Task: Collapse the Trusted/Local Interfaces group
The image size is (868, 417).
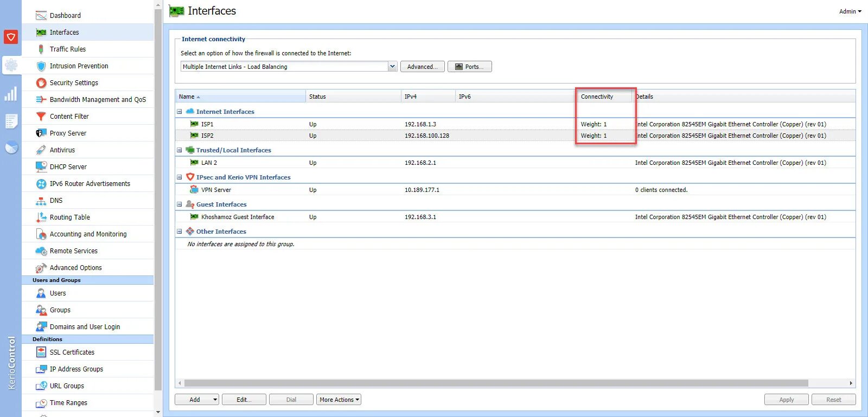Action: point(179,150)
